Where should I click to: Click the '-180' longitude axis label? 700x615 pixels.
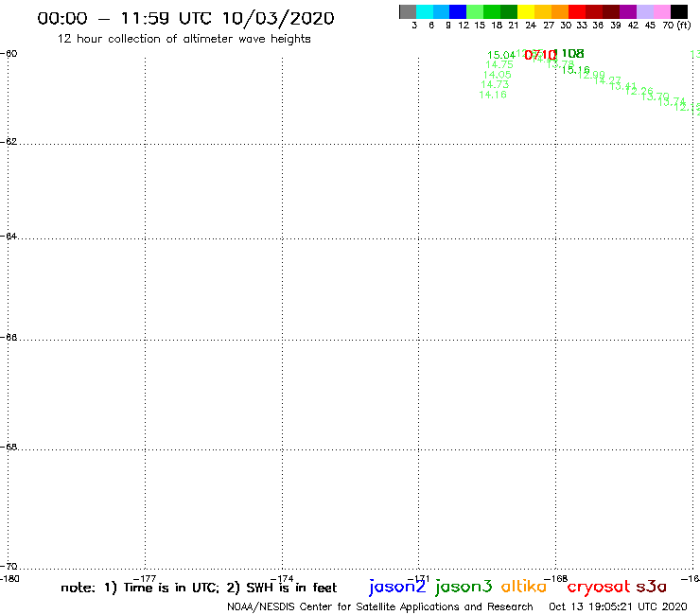9,579
